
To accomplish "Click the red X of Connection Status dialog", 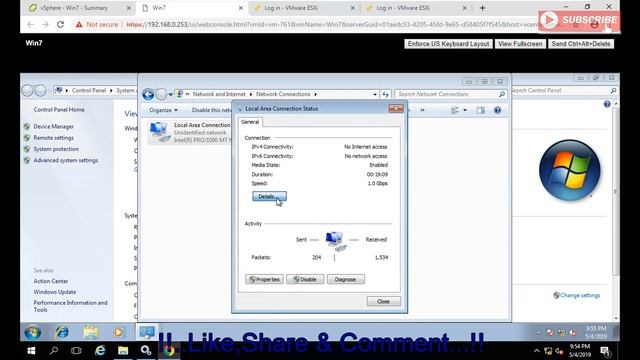I will (x=396, y=109).
